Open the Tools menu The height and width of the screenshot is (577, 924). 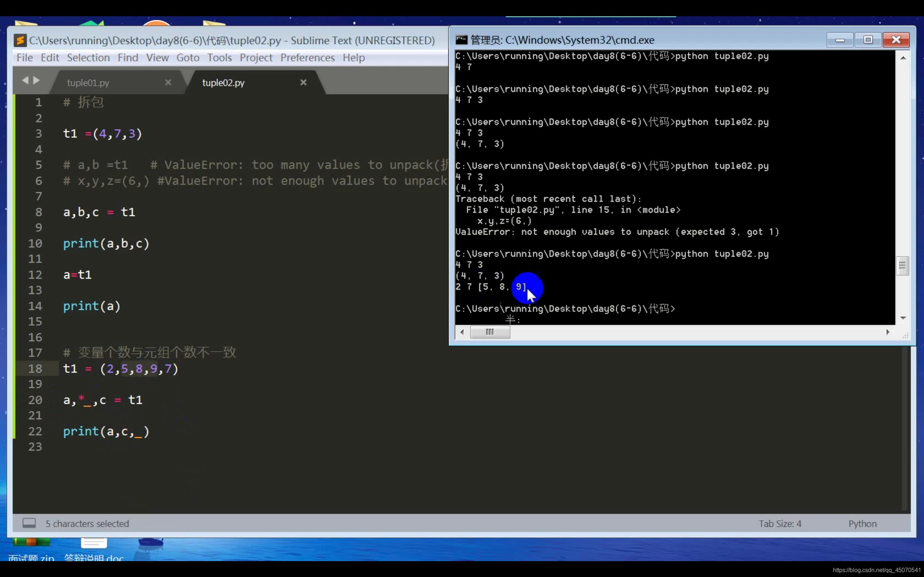[x=219, y=58]
